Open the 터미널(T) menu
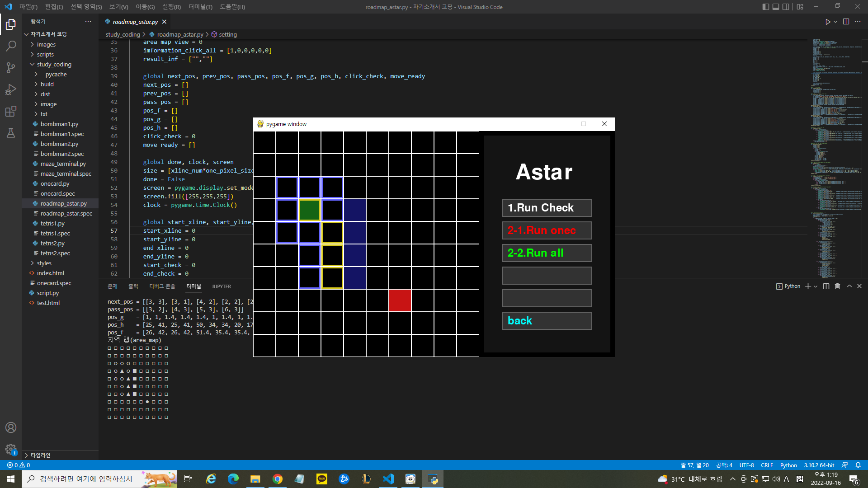868x488 pixels. (x=200, y=7)
